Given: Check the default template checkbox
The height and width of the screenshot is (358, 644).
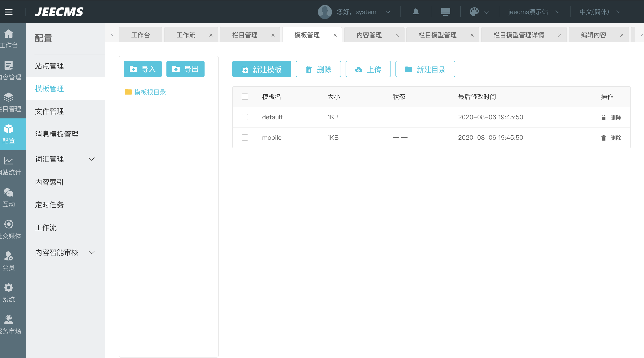Looking at the screenshot, I should point(245,117).
